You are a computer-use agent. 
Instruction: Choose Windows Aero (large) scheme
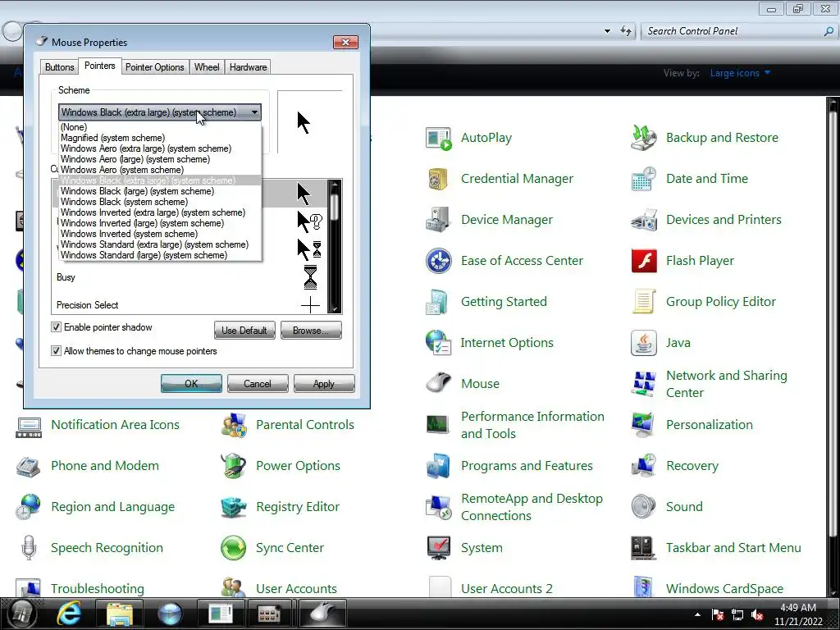(x=160, y=159)
